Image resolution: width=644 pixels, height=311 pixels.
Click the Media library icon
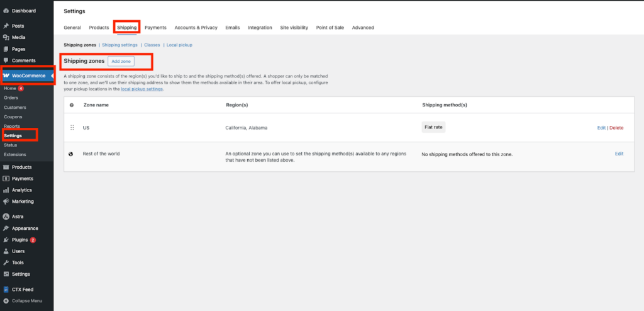pos(6,37)
